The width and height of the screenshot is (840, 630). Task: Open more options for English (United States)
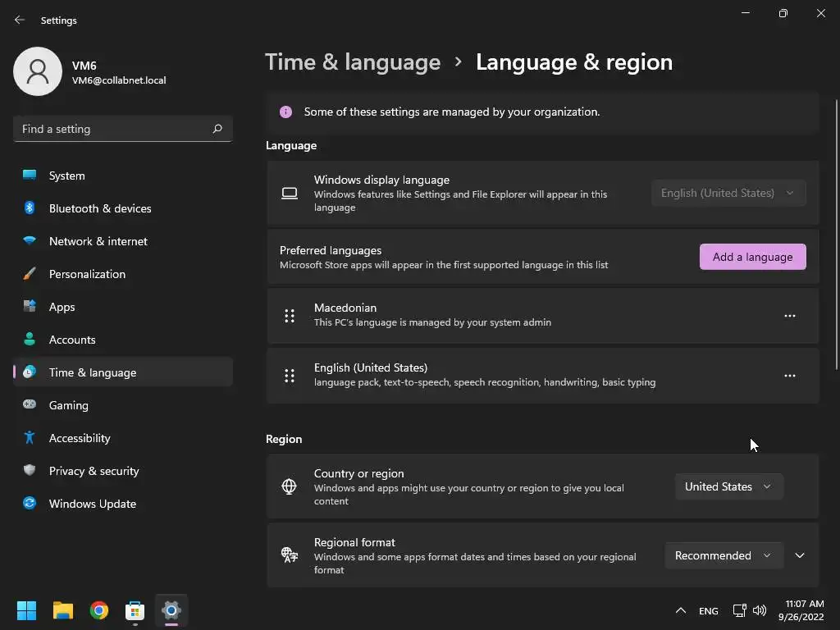click(790, 376)
